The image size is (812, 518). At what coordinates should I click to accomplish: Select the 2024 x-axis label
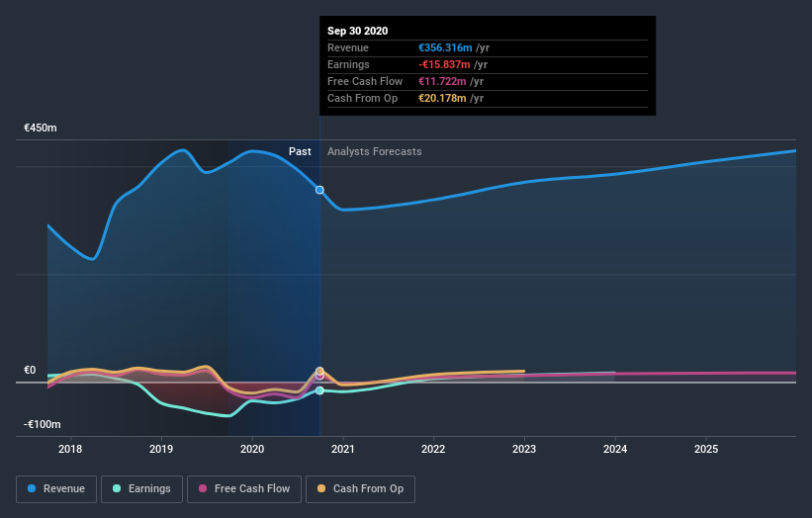pos(615,449)
